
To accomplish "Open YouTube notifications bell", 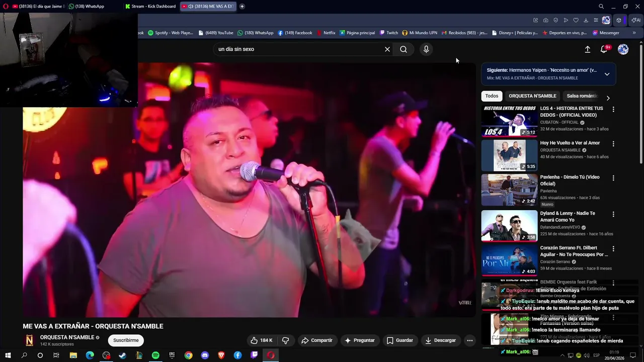I will [604, 49].
